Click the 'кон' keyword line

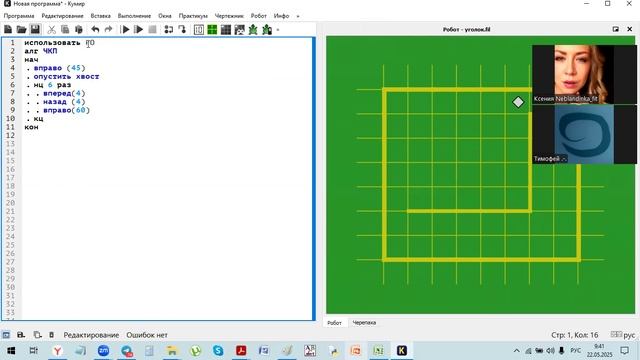[31, 127]
